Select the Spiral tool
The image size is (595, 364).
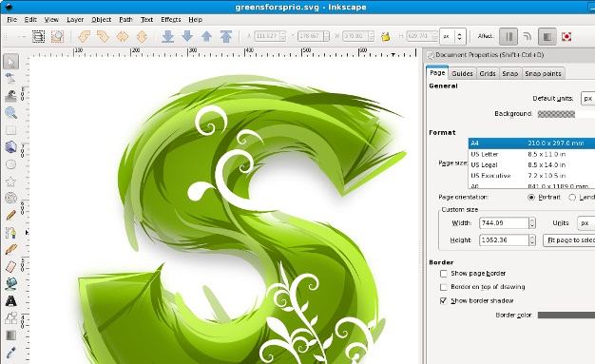click(x=10, y=198)
